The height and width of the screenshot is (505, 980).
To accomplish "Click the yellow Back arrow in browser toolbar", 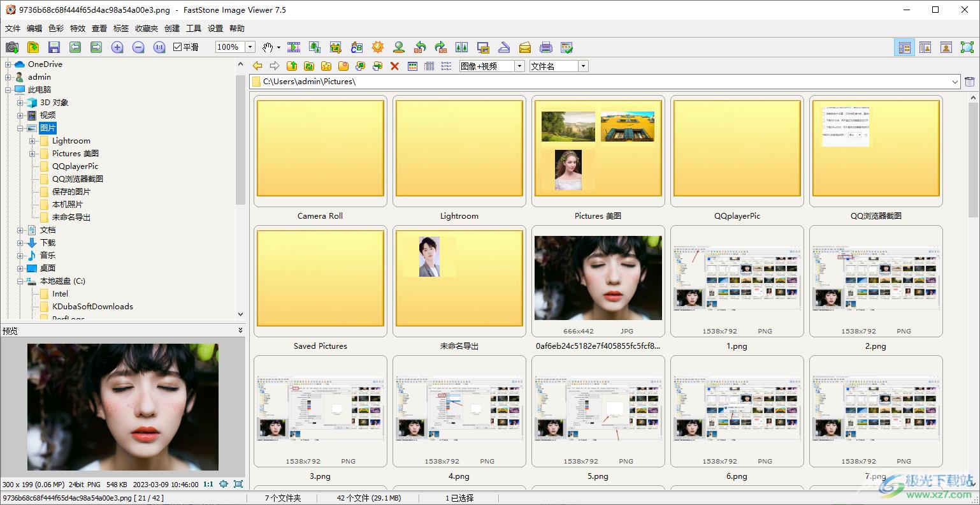I will click(257, 66).
